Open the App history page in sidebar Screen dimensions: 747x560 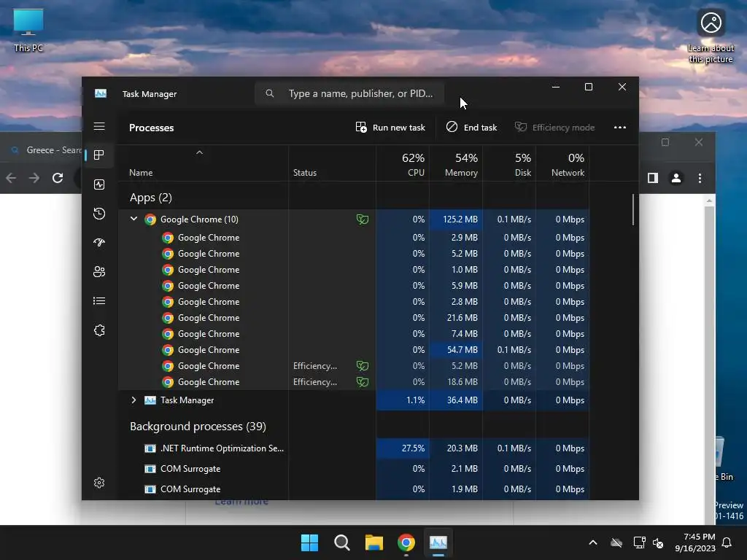(99, 214)
